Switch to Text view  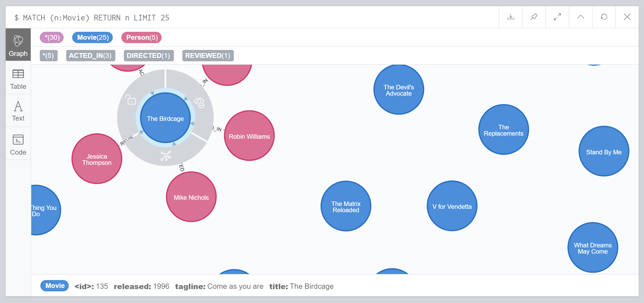(18, 111)
